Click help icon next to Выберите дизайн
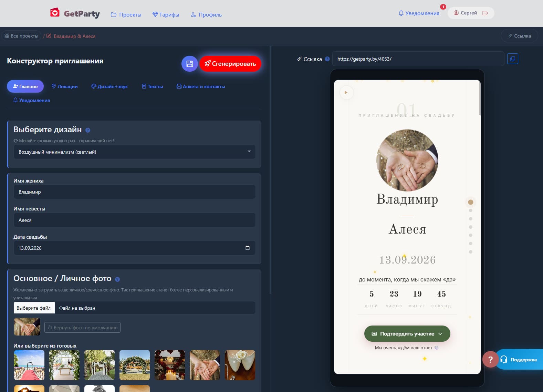Viewport: 543px width, 392px height. point(87,130)
